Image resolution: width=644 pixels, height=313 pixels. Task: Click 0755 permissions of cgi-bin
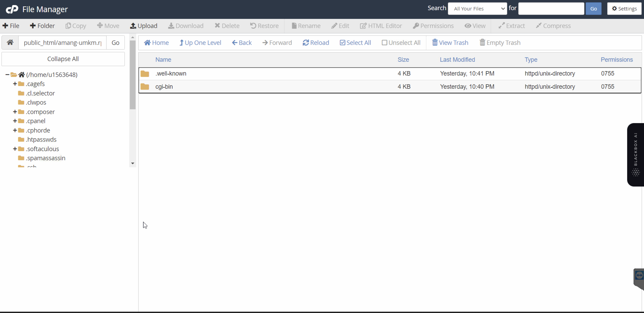pyautogui.click(x=608, y=87)
